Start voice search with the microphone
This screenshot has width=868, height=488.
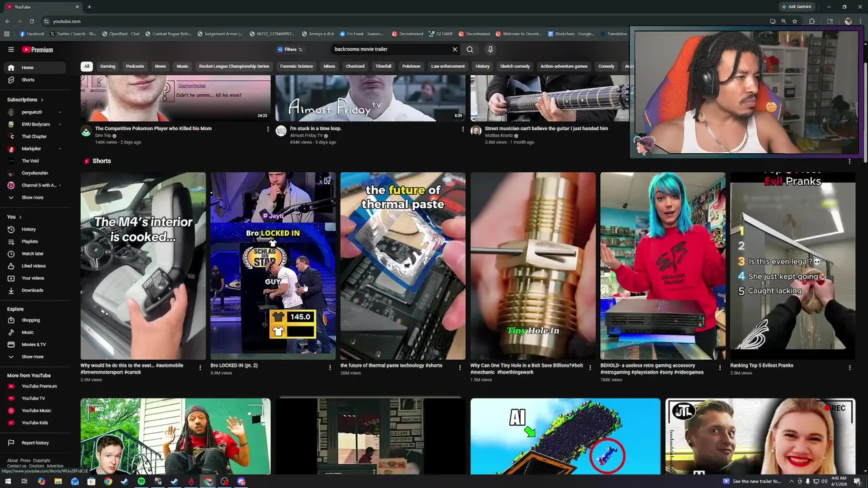click(x=490, y=49)
